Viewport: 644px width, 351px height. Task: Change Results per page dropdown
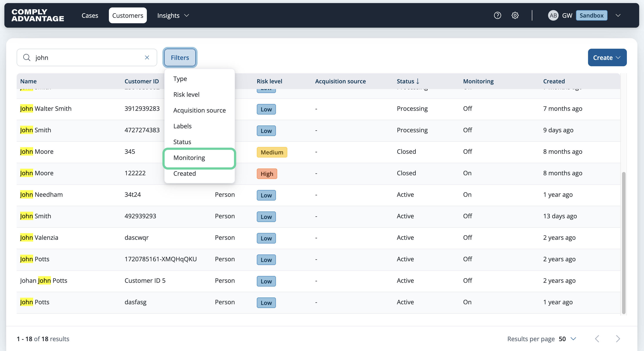[567, 339]
